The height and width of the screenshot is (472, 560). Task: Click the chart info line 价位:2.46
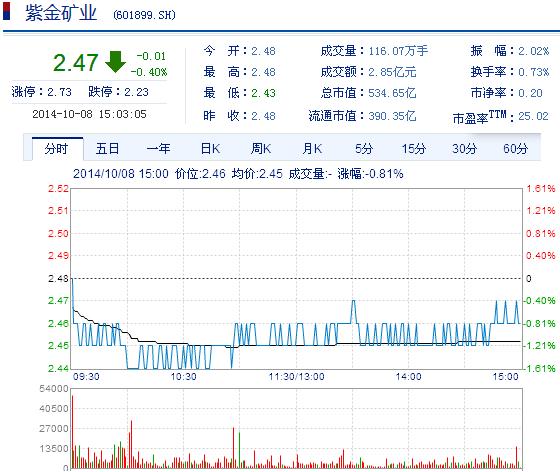(200, 174)
